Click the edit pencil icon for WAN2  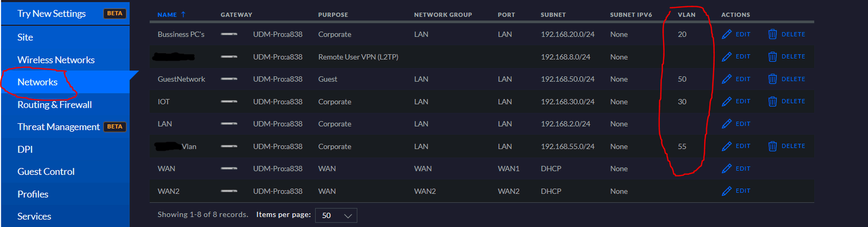click(x=727, y=191)
